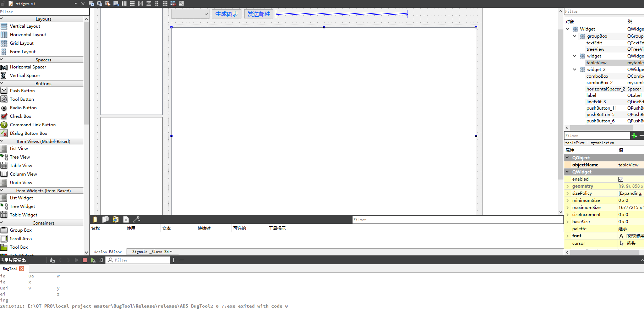Open the wrench configure menu in Action Editor

point(136,220)
